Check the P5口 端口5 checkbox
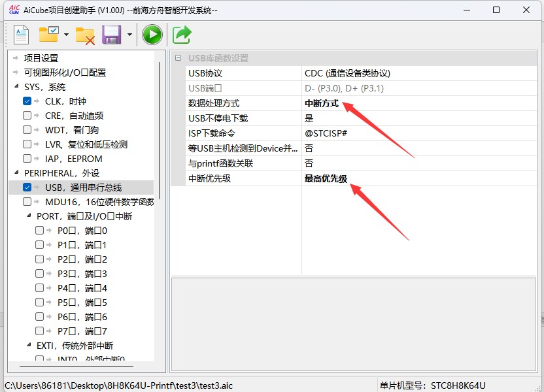The height and width of the screenshot is (392, 544). coord(39,302)
